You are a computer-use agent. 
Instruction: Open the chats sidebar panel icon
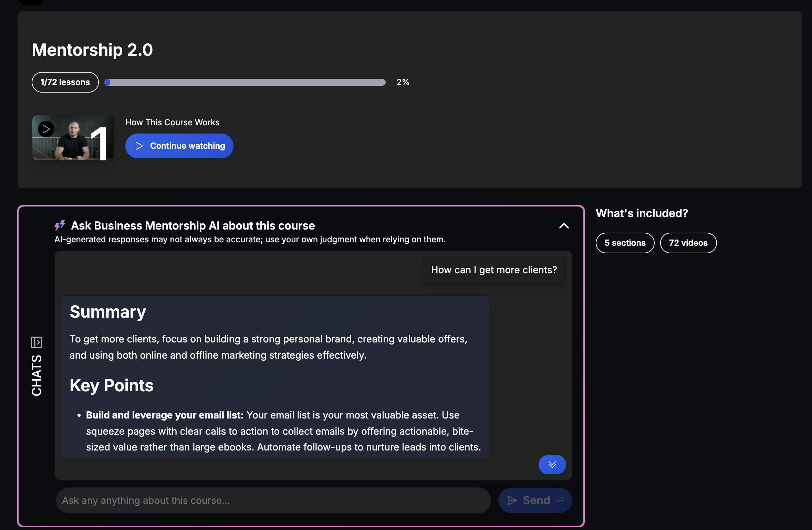point(37,342)
